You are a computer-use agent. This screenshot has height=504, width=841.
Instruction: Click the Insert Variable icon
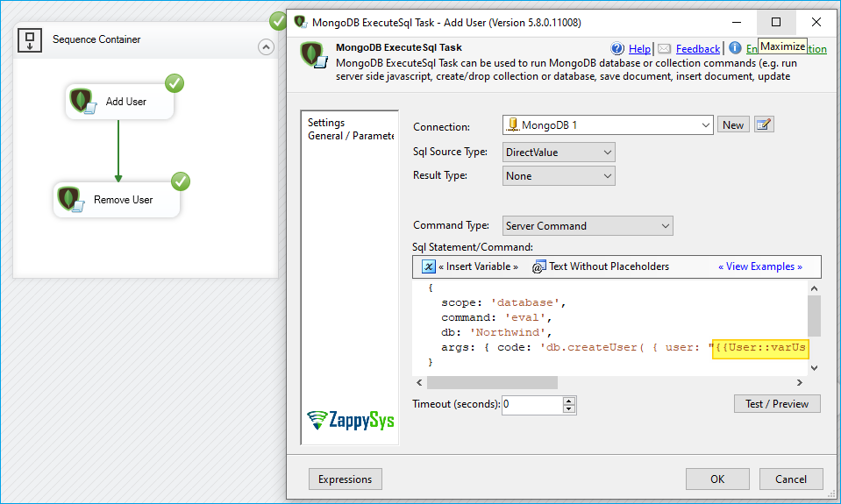point(429,266)
